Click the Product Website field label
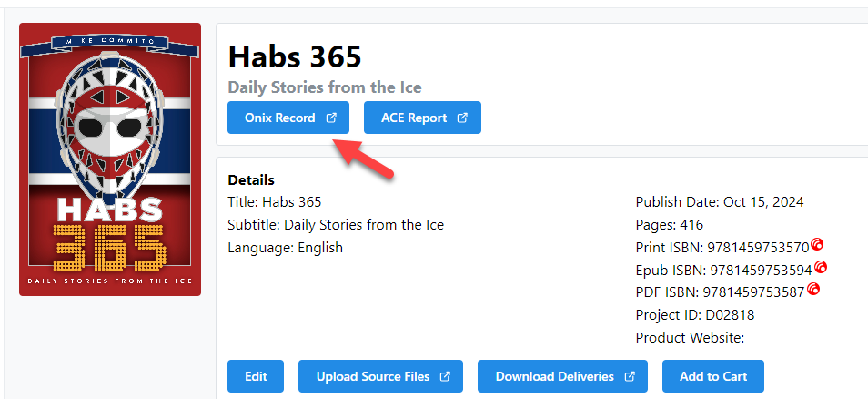The height and width of the screenshot is (399, 868). (690, 338)
